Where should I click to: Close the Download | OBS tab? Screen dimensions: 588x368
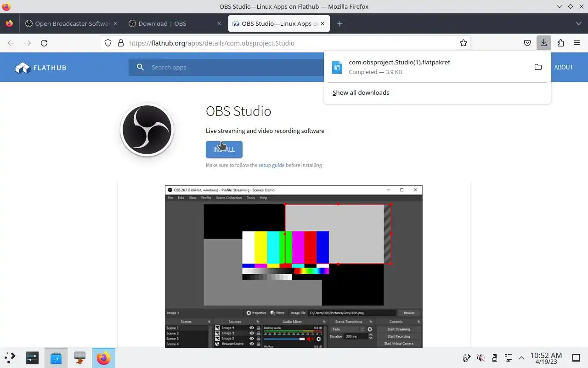pos(219,23)
